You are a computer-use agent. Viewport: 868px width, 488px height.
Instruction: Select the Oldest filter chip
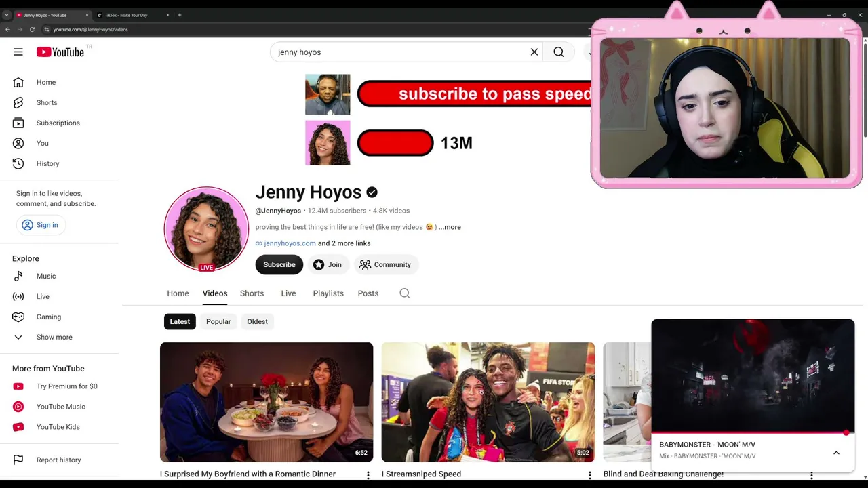tap(257, 321)
